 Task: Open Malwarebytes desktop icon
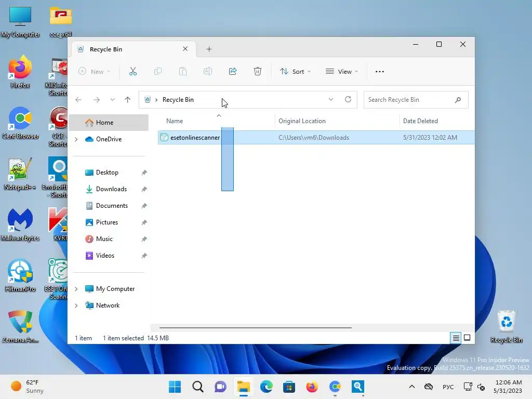[20, 224]
